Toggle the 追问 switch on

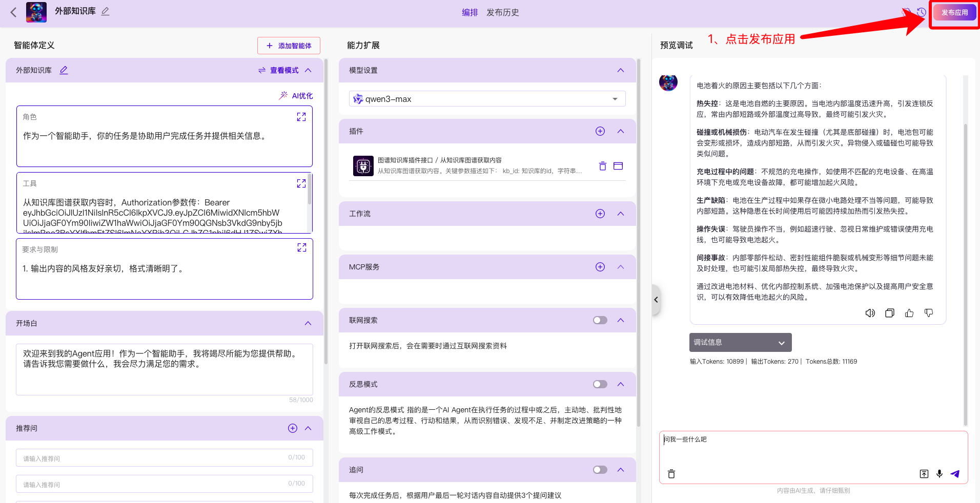click(x=600, y=470)
